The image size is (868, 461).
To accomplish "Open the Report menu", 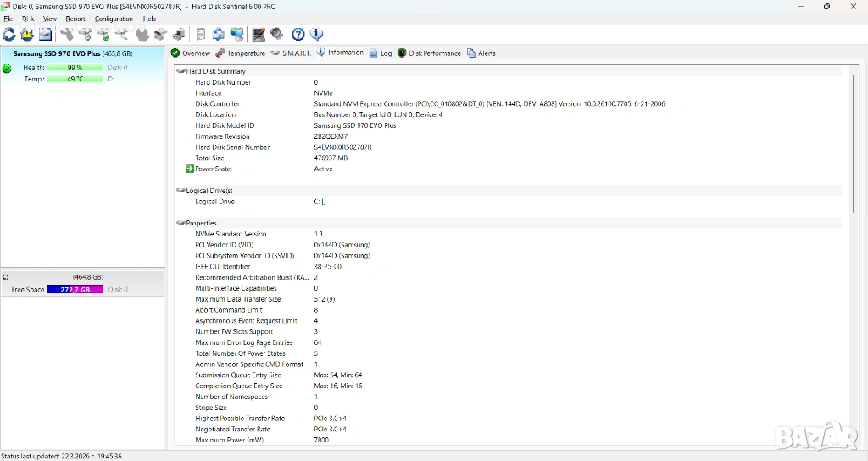I will pos(75,19).
